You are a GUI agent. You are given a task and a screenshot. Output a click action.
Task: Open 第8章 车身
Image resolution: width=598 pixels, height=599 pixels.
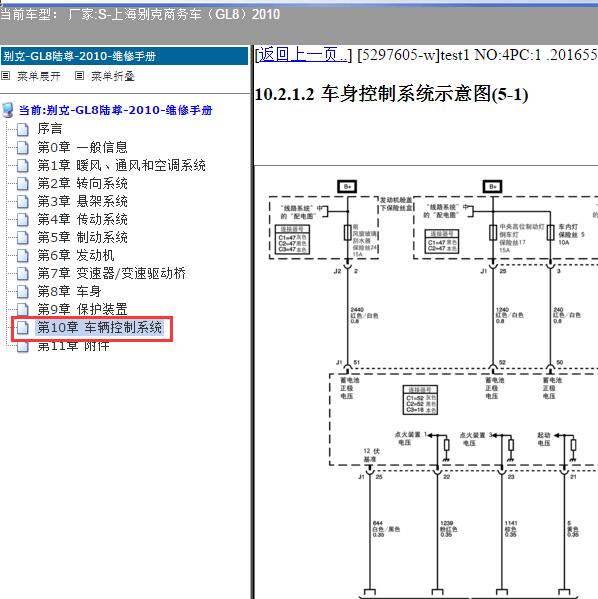coord(69,291)
